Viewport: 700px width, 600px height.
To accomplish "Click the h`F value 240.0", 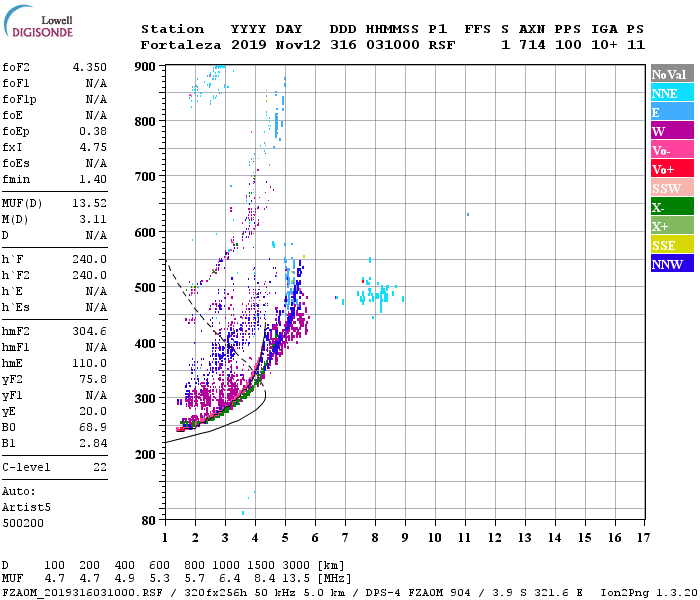I will pyautogui.click(x=90, y=259).
